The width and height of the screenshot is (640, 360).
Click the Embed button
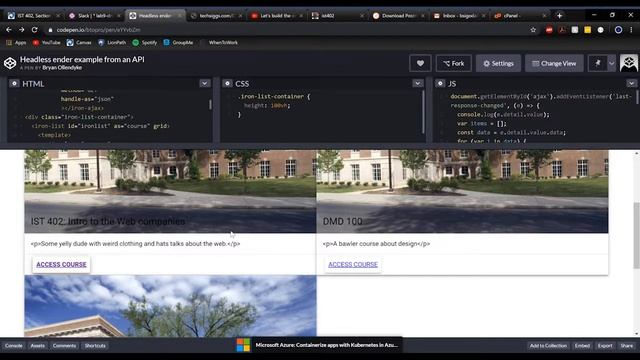[x=582, y=346]
